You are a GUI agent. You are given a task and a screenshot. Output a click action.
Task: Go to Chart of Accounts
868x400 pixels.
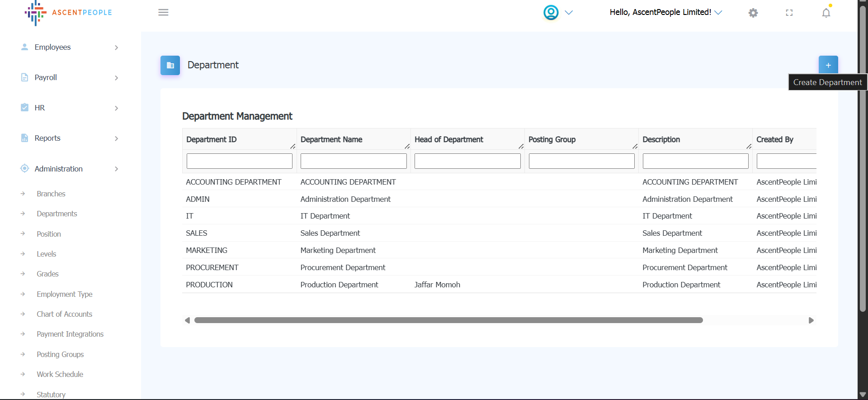coord(64,314)
